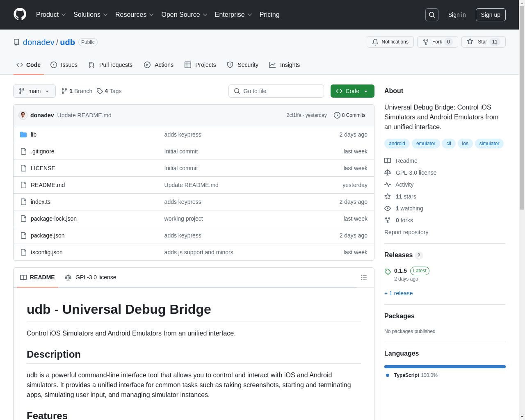
Task: Expand the Resources menu
Action: 135,14
